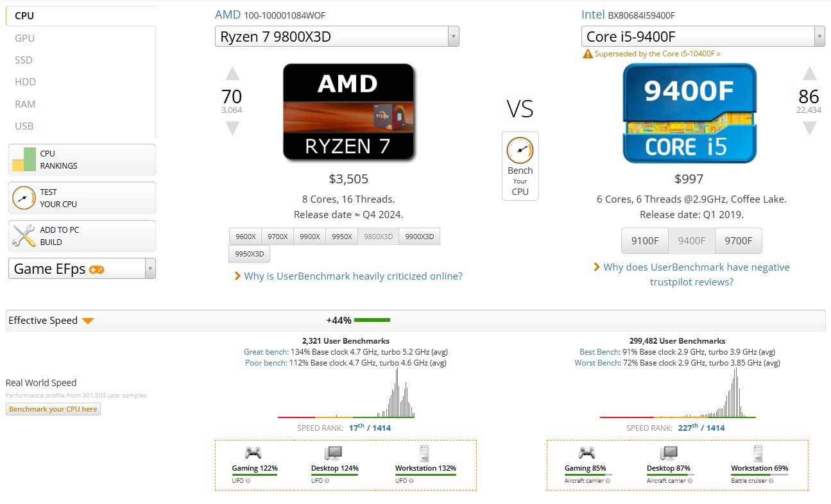Click the Test Your CPU stopwatch icon

point(24,198)
